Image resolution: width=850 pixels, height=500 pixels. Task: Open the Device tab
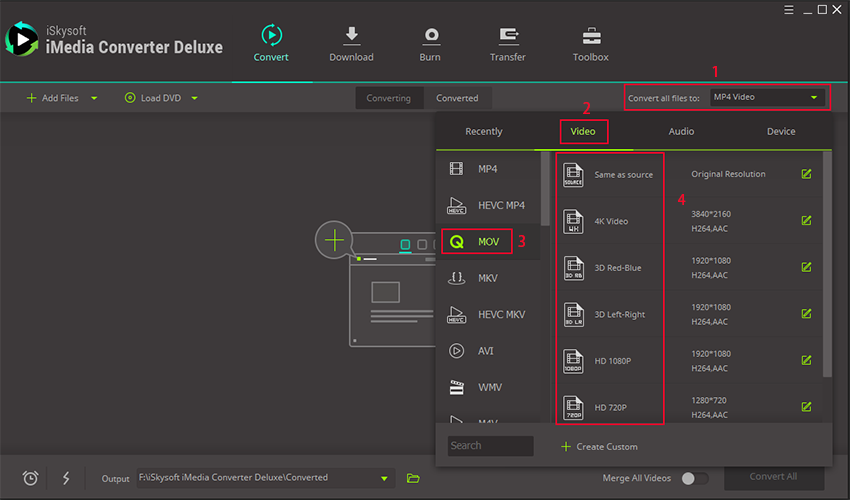click(781, 131)
